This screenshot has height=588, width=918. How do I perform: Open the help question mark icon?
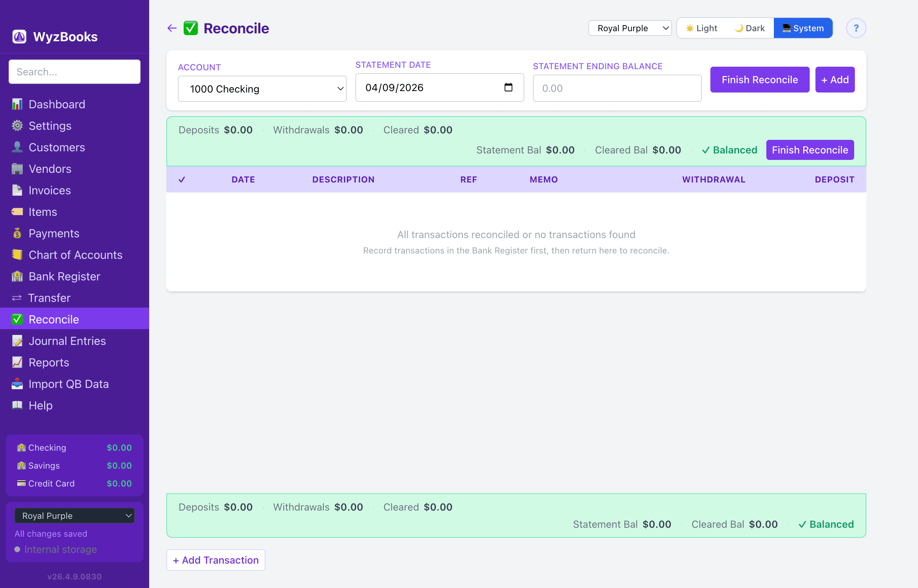click(856, 28)
